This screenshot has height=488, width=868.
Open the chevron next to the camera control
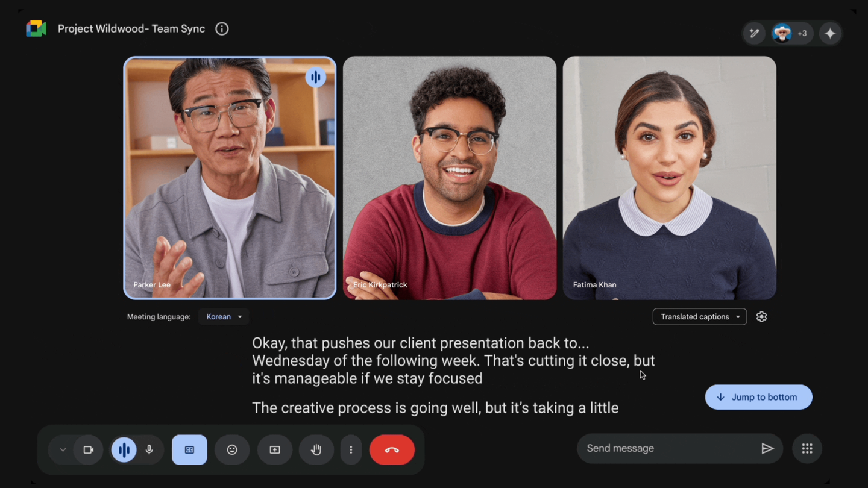click(63, 449)
